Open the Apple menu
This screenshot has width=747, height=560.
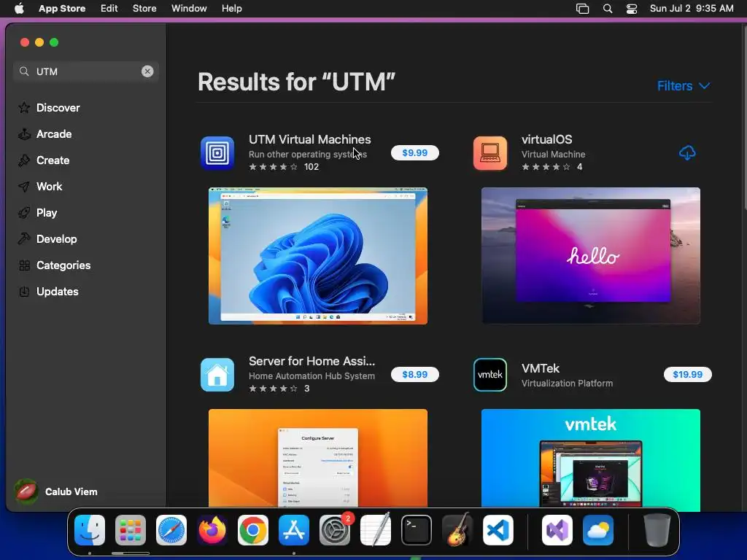pyautogui.click(x=19, y=9)
